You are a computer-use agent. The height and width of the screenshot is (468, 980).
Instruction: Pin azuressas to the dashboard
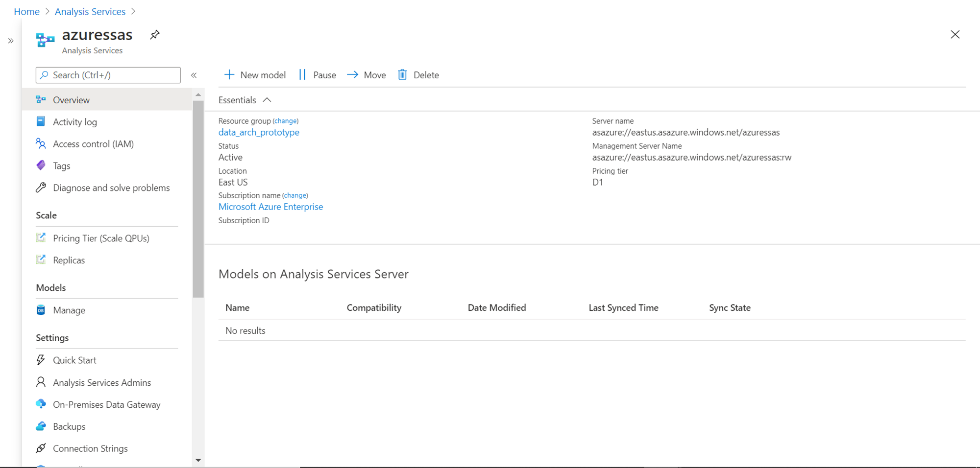click(155, 35)
